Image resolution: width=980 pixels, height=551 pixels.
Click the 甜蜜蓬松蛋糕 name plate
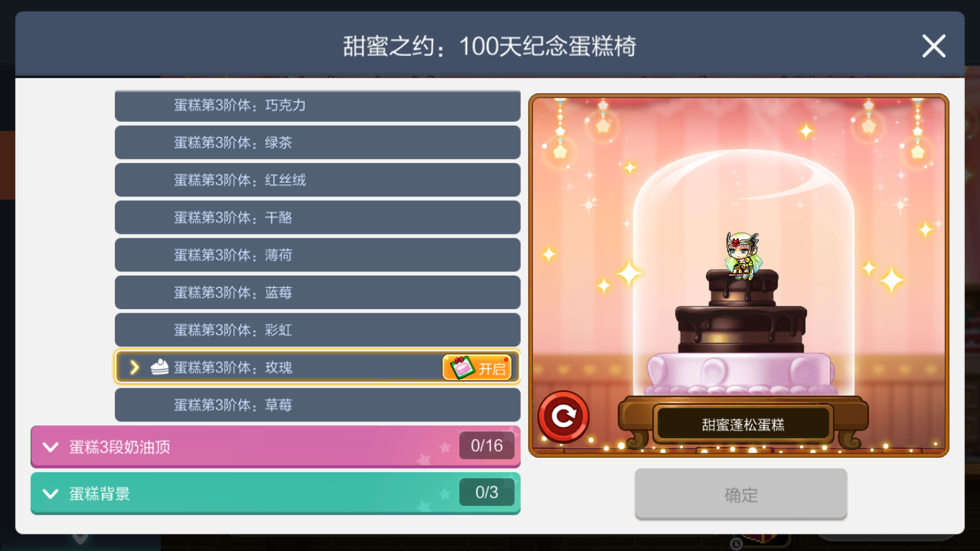[743, 425]
